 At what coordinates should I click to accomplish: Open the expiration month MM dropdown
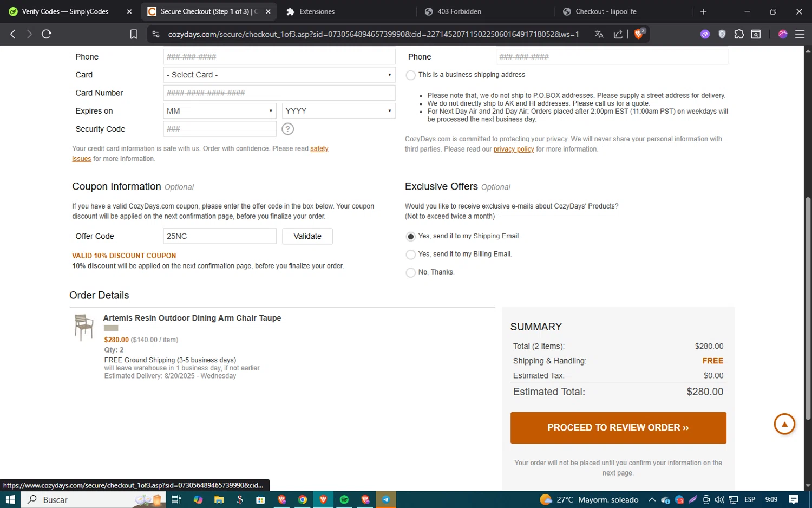(x=220, y=111)
